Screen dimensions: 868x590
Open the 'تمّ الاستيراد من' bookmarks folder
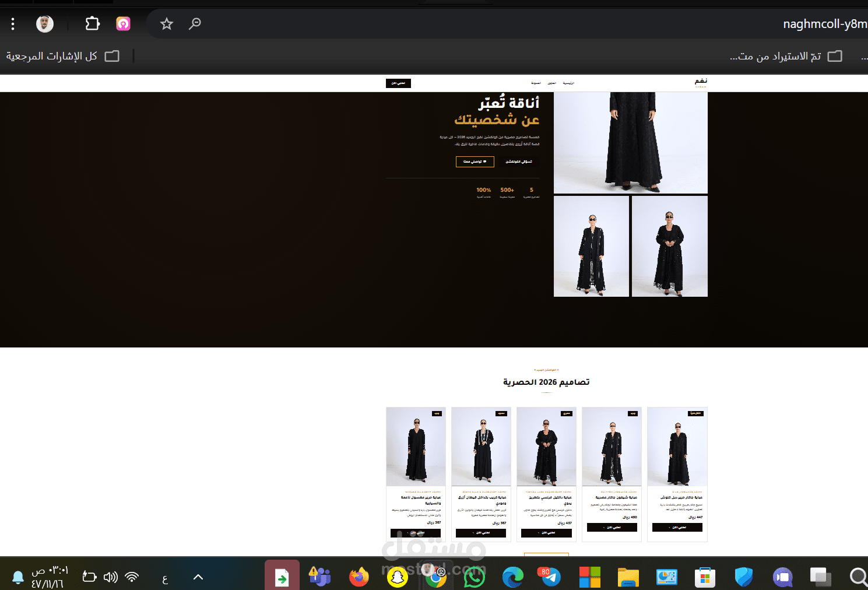coord(786,56)
